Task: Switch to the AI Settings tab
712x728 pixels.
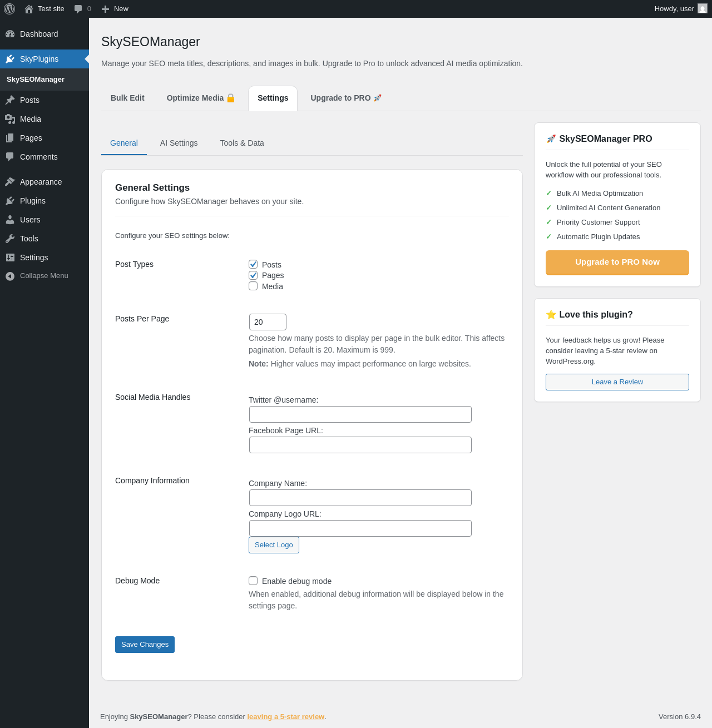Action: (x=179, y=143)
